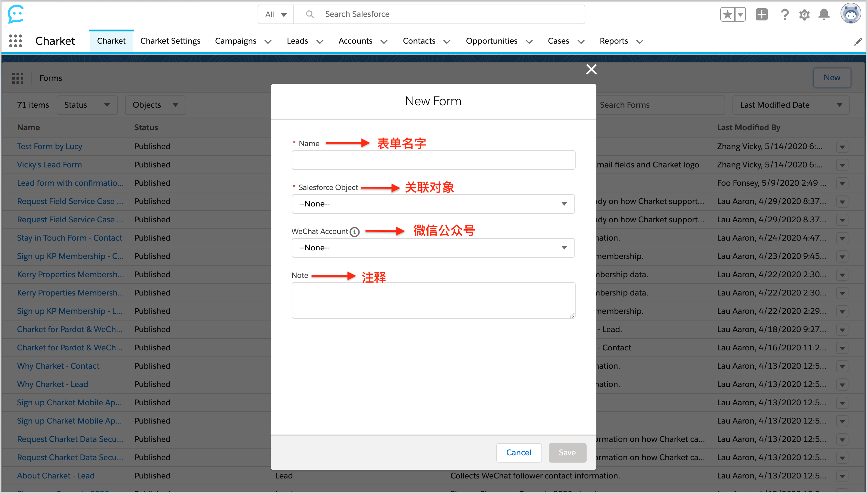Viewport: 868px width, 494px height.
Task: Expand the Reports tab chevron
Action: pyautogui.click(x=640, y=41)
